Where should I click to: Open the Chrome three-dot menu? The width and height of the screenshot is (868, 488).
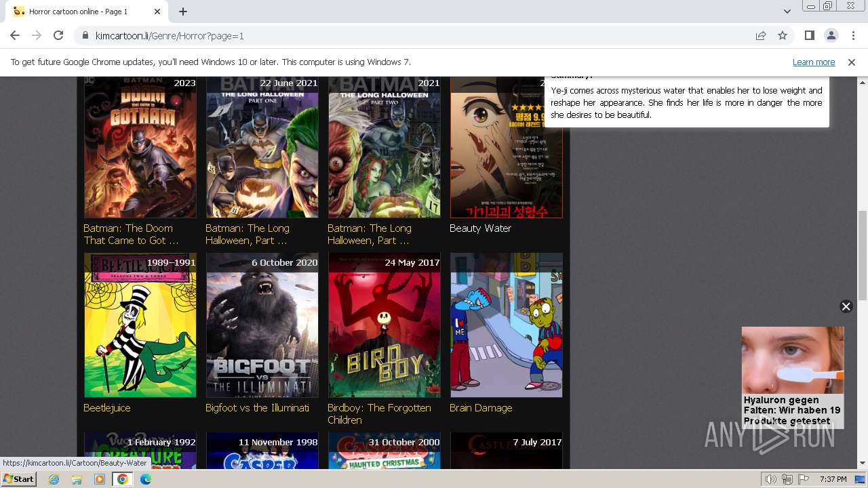point(852,35)
